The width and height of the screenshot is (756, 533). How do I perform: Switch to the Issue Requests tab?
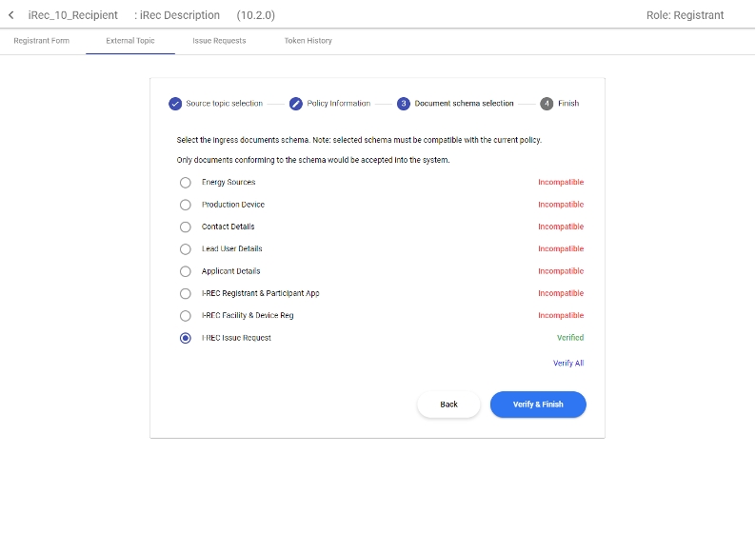219,41
